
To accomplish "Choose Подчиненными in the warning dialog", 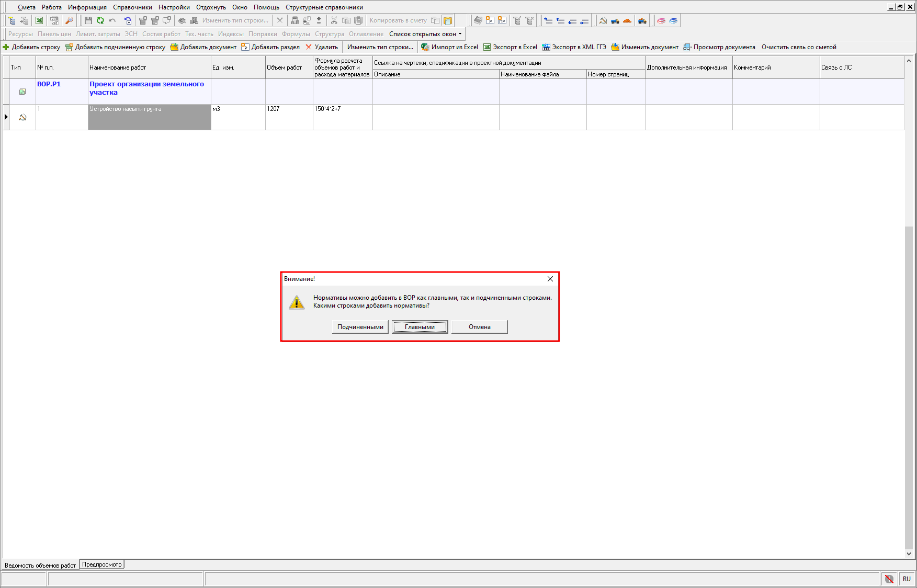I will tap(360, 327).
